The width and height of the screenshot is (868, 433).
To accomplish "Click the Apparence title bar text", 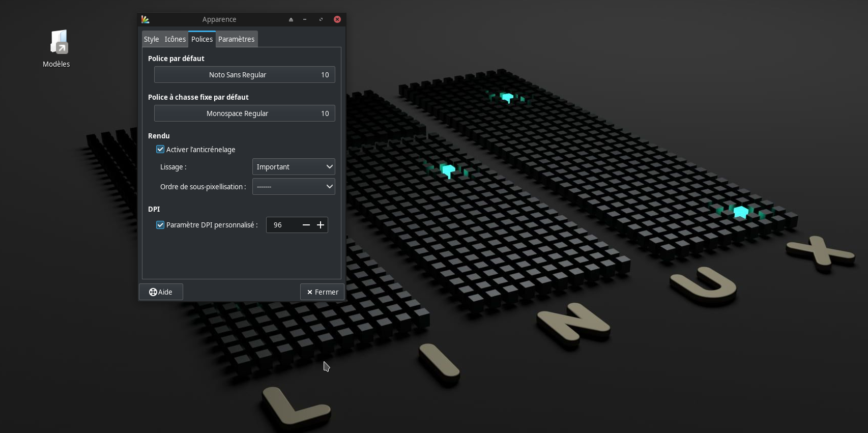I will 219,19.
